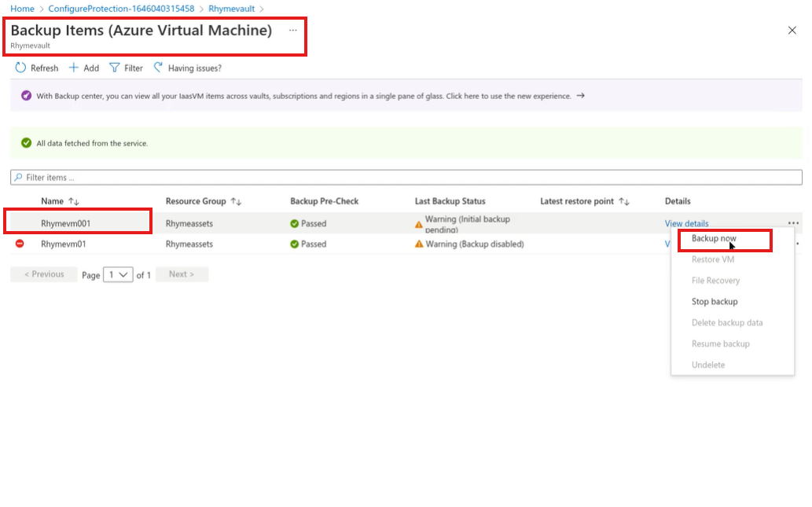Image resolution: width=812 pixels, height=507 pixels.
Task: Choose Resume backup menu entry
Action: 720,344
